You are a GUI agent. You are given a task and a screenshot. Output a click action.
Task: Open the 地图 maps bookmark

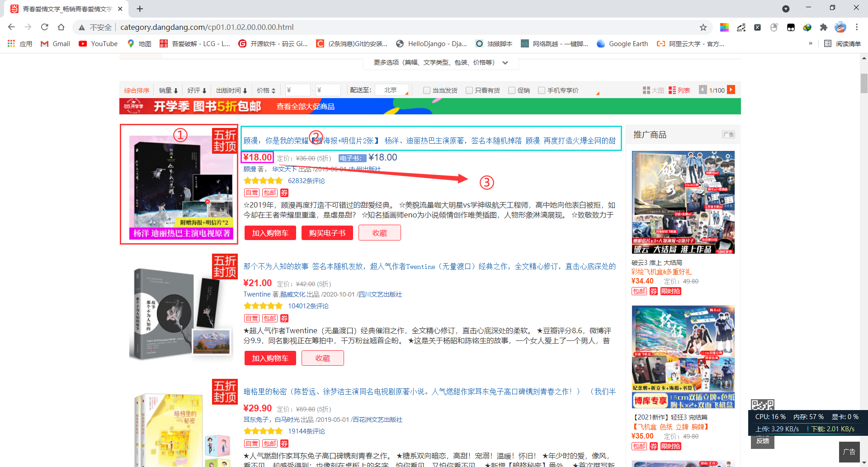tap(139, 44)
